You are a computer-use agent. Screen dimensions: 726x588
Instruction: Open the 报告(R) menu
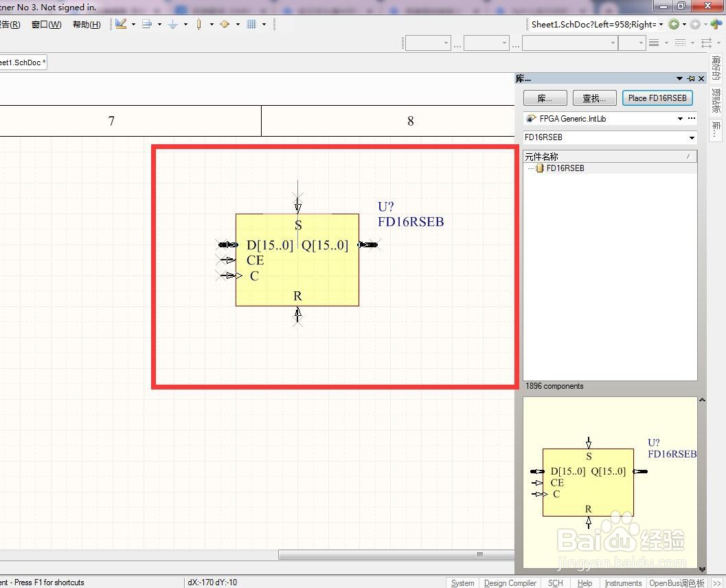(10, 25)
